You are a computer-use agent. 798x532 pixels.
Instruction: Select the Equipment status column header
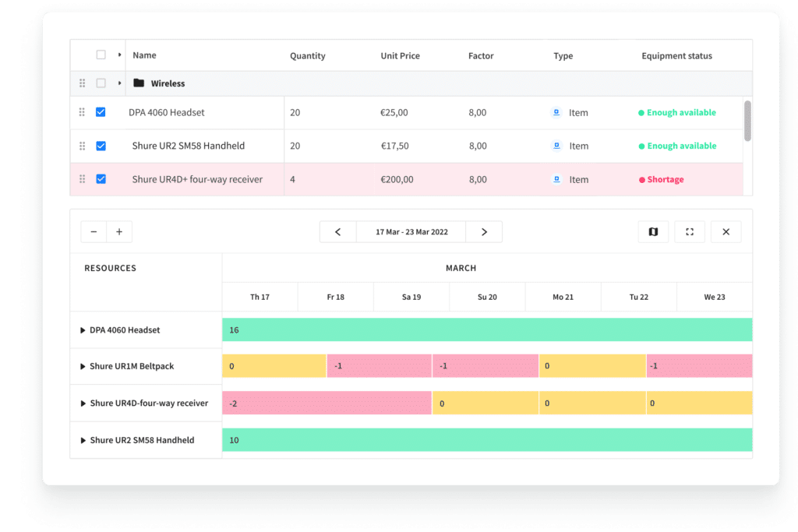[675, 55]
